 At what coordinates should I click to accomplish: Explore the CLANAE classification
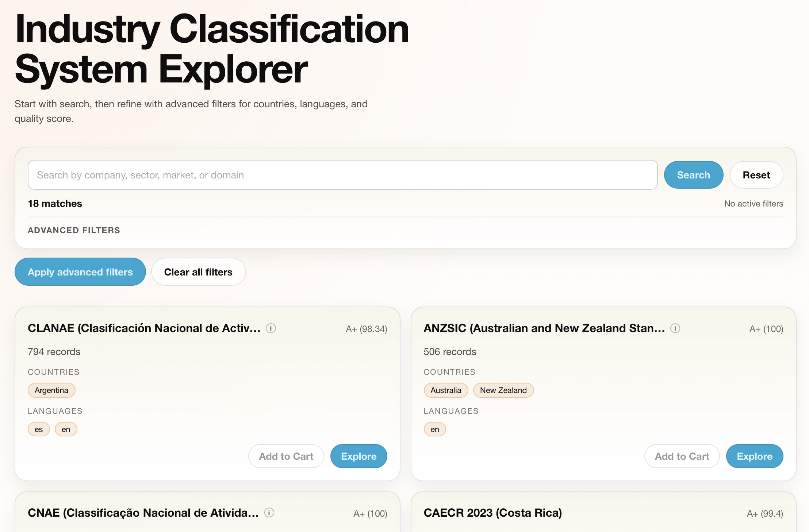(359, 456)
